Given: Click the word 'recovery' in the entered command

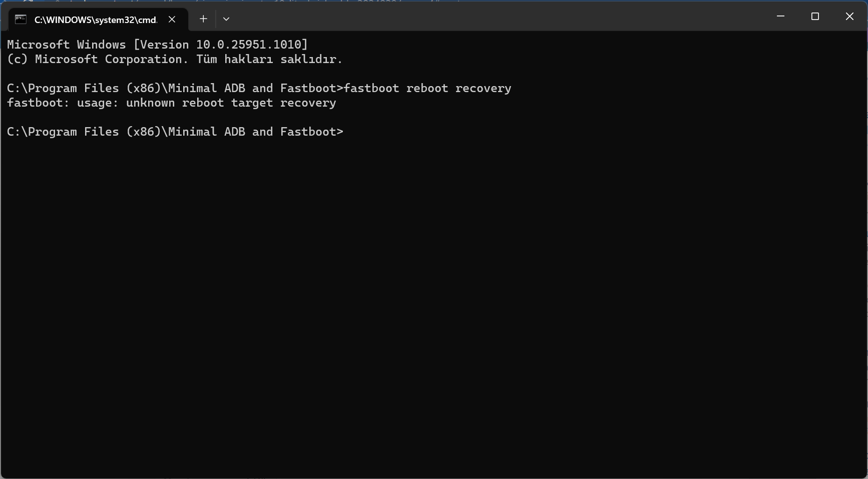Looking at the screenshot, I should [483, 88].
